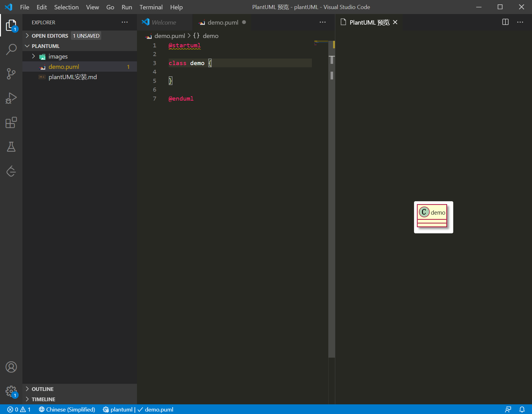Open the View menu

pos(92,7)
